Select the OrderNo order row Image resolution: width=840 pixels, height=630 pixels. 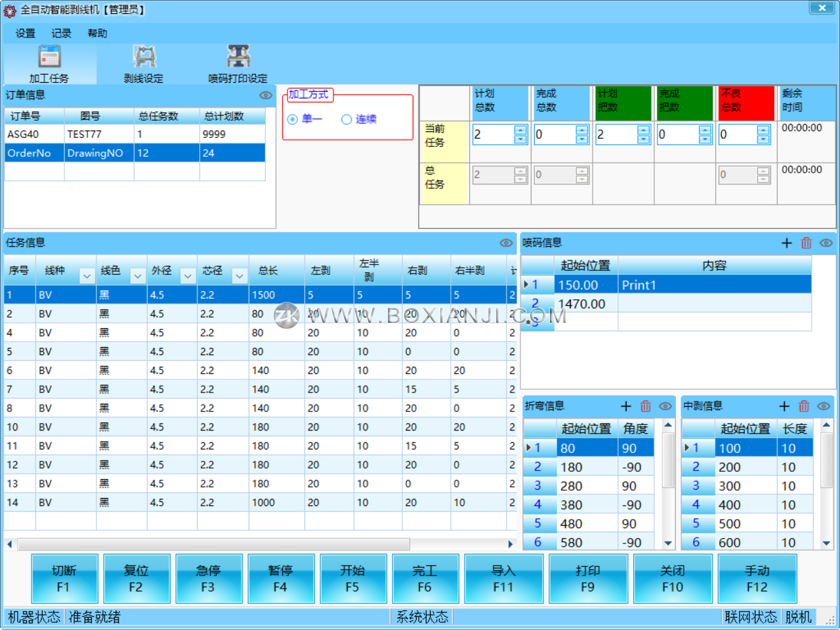[135, 153]
